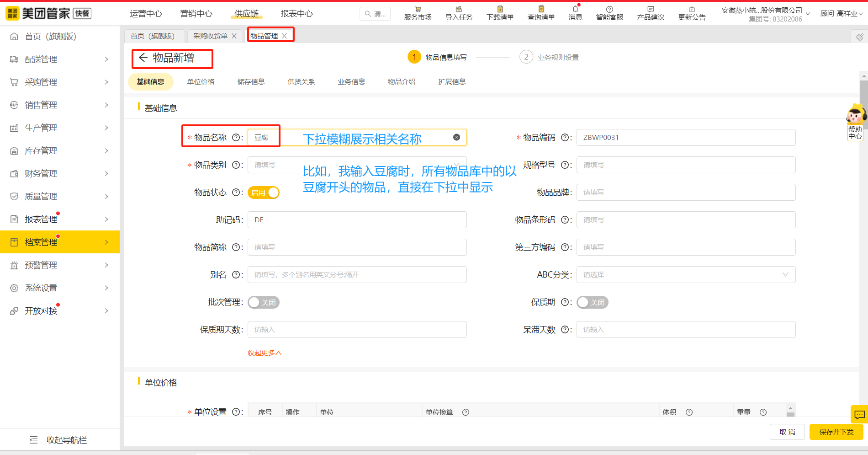Screen dimensions: 868x455
Task: Open the 顾问-高祥业 account dropdown
Action: tap(841, 13)
